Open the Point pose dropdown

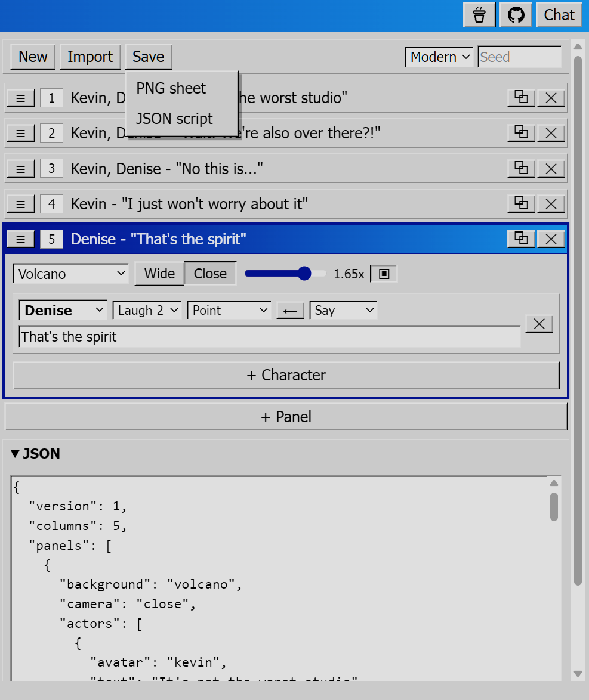229,310
